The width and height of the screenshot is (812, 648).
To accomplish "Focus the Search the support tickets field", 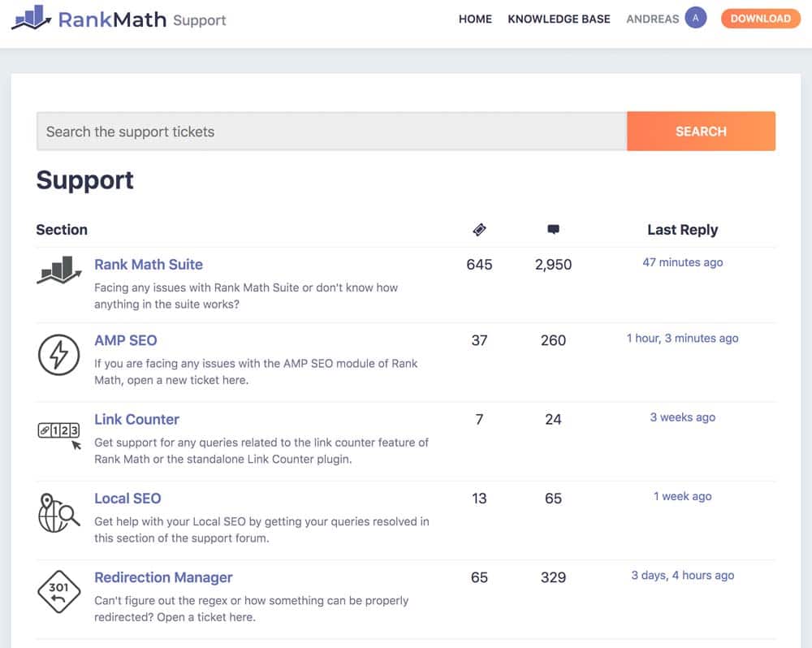I will tap(331, 131).
